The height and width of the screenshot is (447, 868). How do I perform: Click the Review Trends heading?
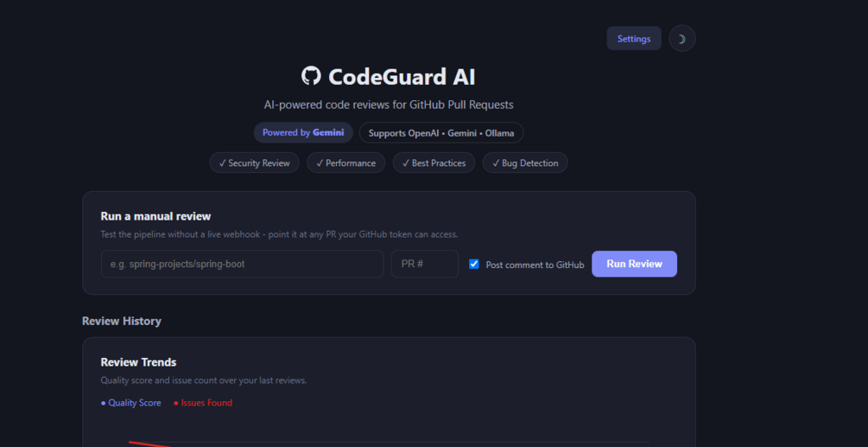pyautogui.click(x=138, y=362)
